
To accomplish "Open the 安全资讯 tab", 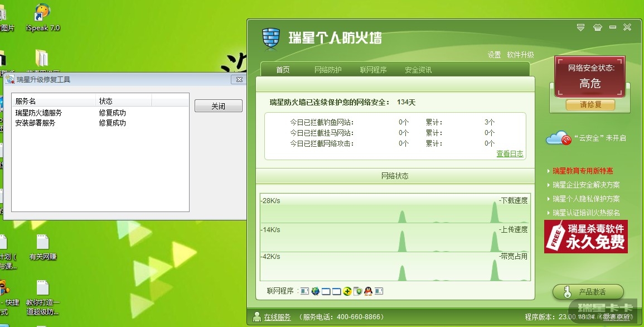I will click(418, 70).
